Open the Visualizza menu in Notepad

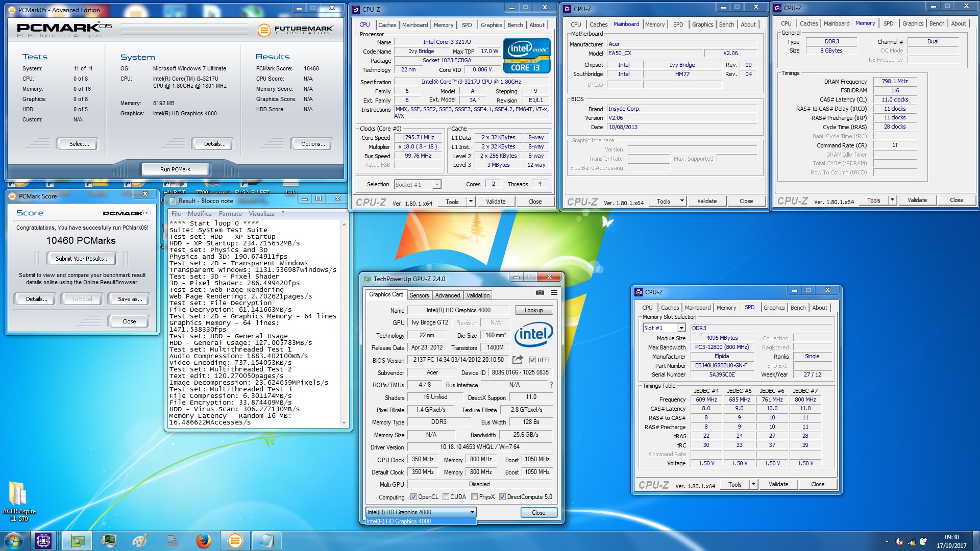point(262,214)
